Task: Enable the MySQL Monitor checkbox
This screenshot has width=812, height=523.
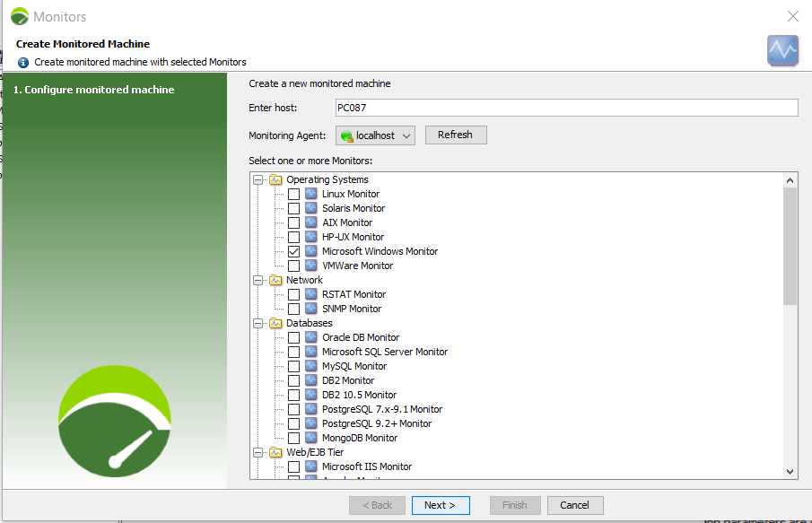Action: click(293, 366)
